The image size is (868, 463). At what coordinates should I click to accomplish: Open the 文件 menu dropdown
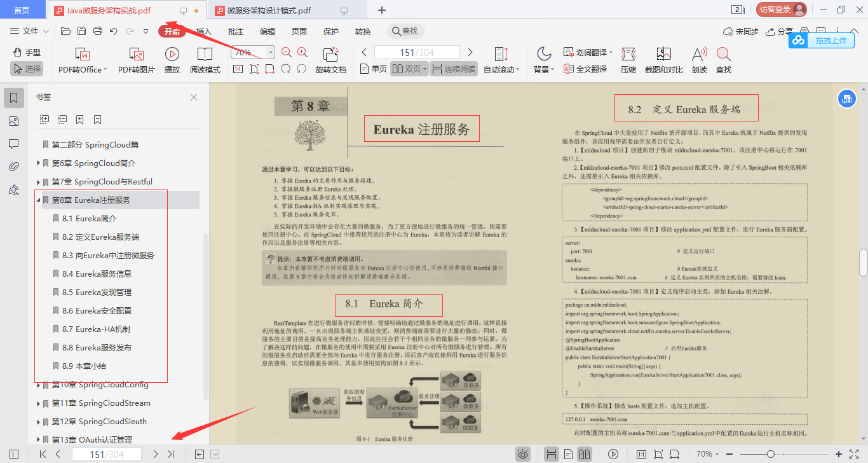click(x=30, y=31)
